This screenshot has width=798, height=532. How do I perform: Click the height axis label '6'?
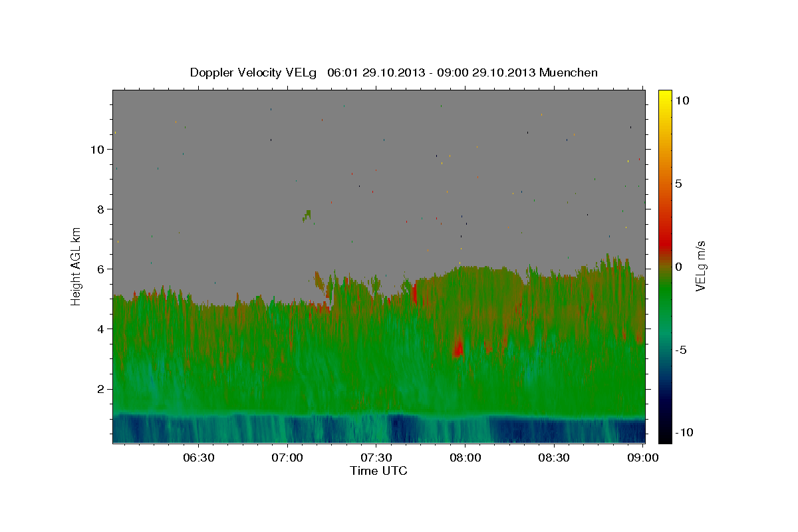pyautogui.click(x=102, y=269)
